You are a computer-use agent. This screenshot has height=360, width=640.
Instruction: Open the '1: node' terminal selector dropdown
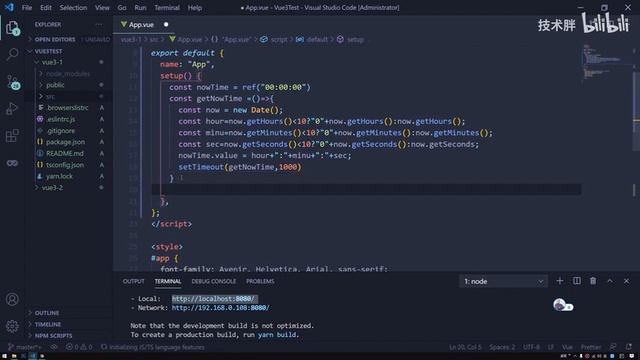[x=503, y=281]
